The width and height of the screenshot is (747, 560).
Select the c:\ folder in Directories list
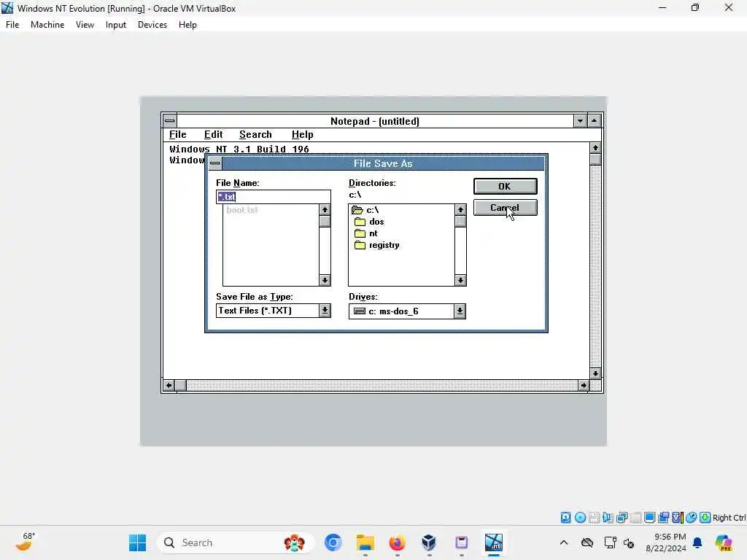(365, 210)
